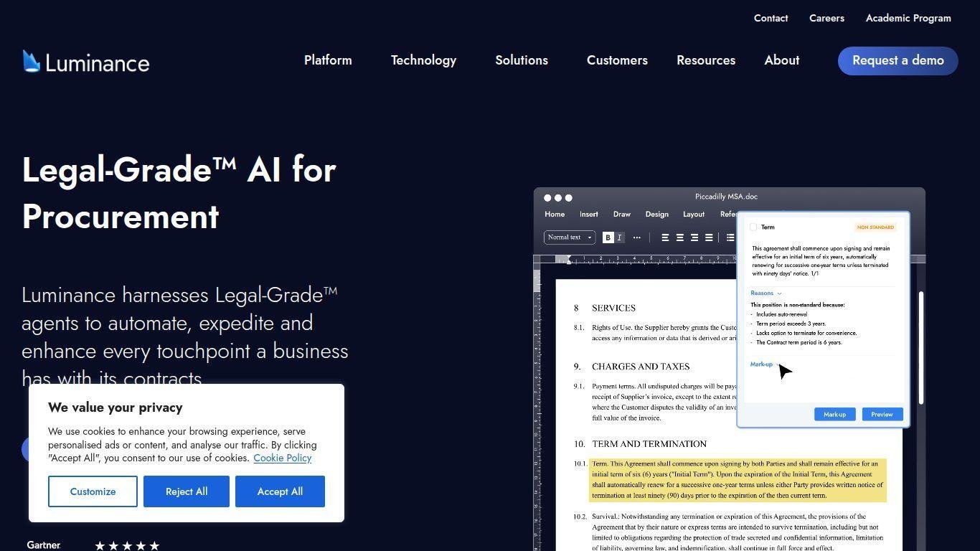Select the center align icon
This screenshot has height=551, width=980.
679,237
